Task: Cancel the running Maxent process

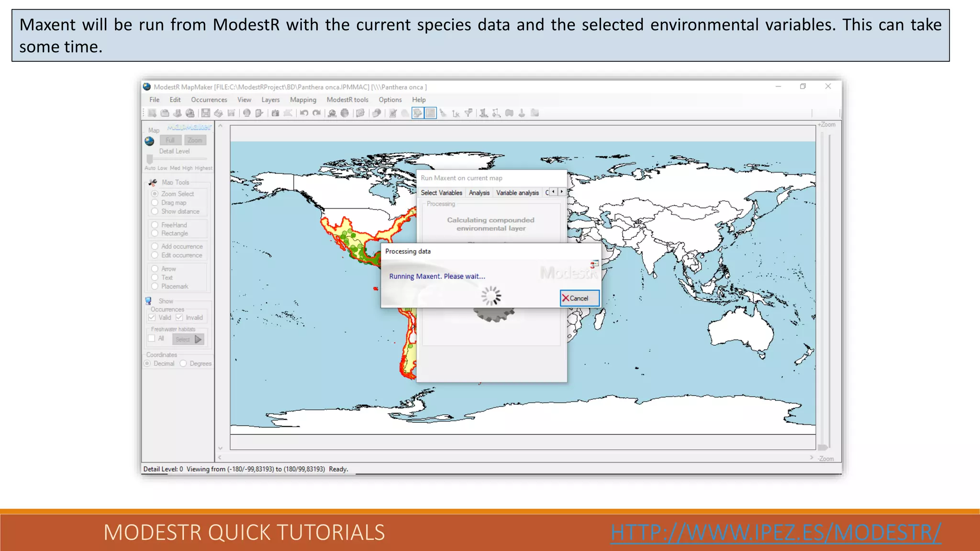Action: click(x=579, y=298)
